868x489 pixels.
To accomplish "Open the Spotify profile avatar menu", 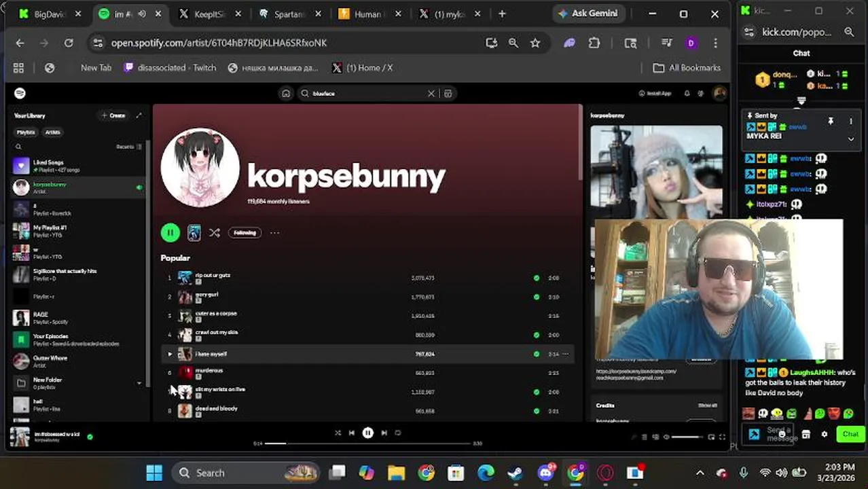I will tap(719, 93).
